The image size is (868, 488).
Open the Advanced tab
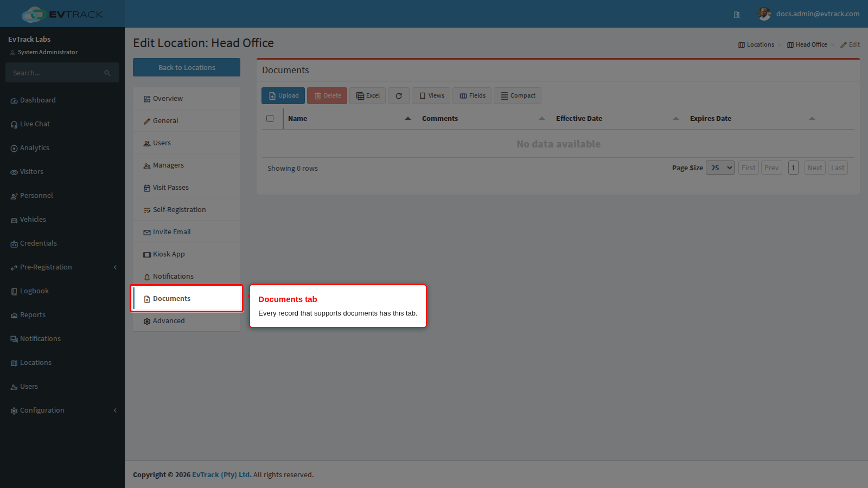click(x=187, y=321)
